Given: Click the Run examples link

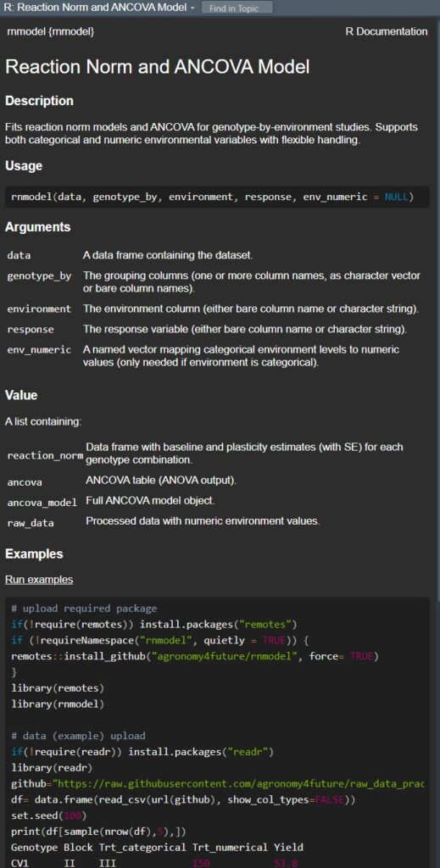Looking at the screenshot, I should point(39,580).
